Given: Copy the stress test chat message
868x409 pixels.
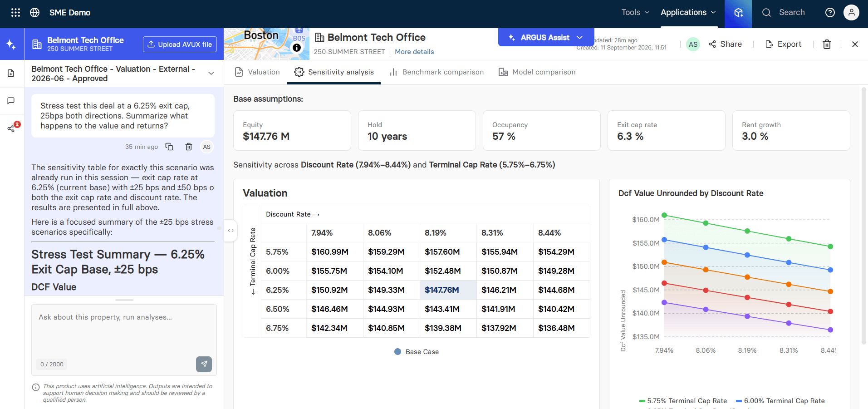Looking at the screenshot, I should coord(169,147).
